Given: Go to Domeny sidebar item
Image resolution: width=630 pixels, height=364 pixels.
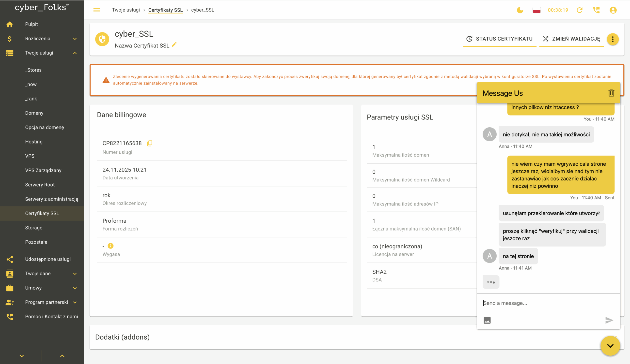Looking at the screenshot, I should 34,113.
